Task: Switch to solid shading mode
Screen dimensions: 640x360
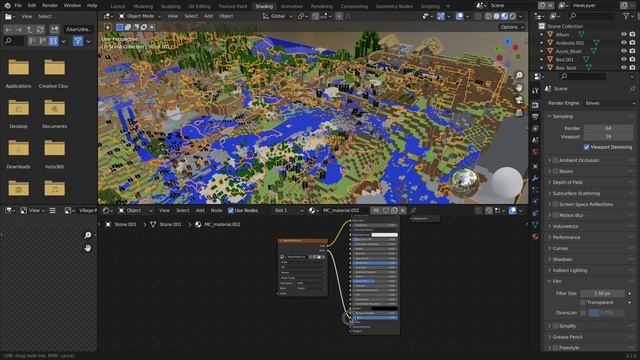Action: pyautogui.click(x=496, y=16)
